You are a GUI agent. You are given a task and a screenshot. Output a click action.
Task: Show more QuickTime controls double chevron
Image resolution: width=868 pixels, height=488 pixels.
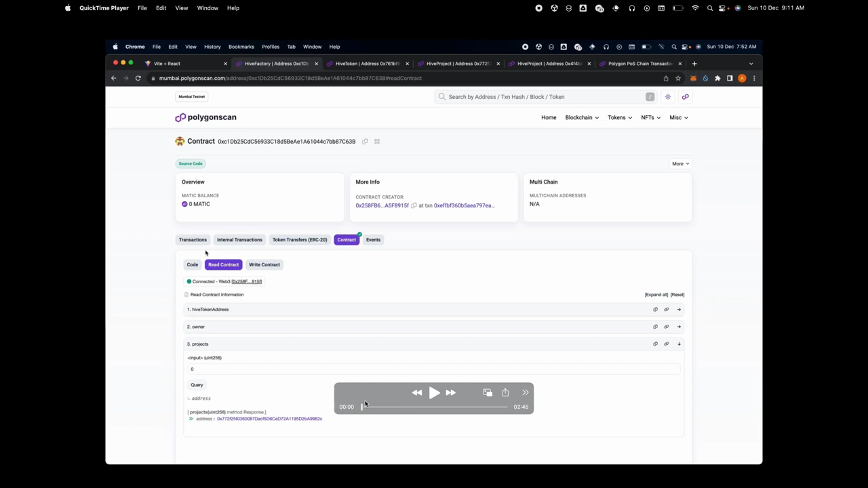[x=525, y=392]
